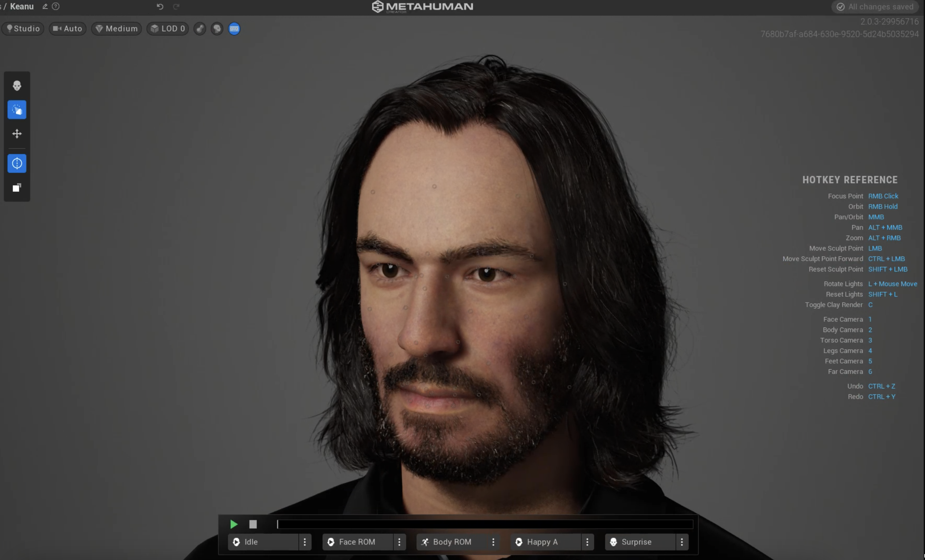Viewport: 925px width, 560px height.
Task: Select the Move tool cross-arrows icon
Action: pyautogui.click(x=17, y=134)
